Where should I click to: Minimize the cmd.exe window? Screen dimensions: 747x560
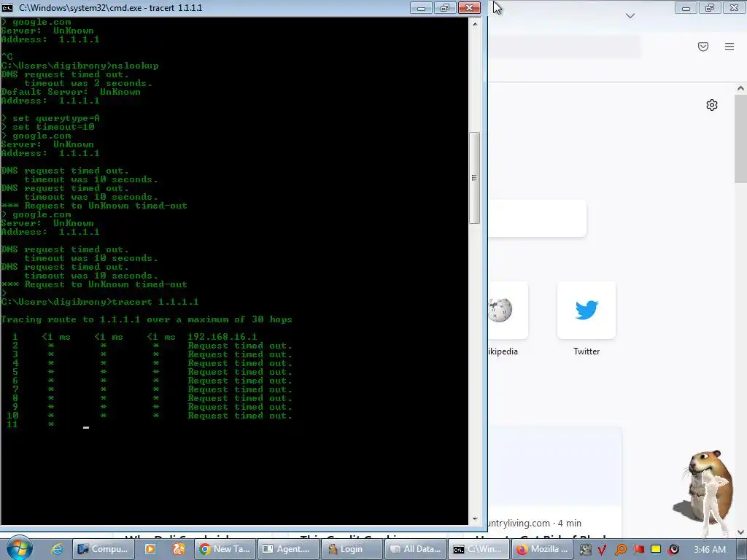click(x=421, y=7)
